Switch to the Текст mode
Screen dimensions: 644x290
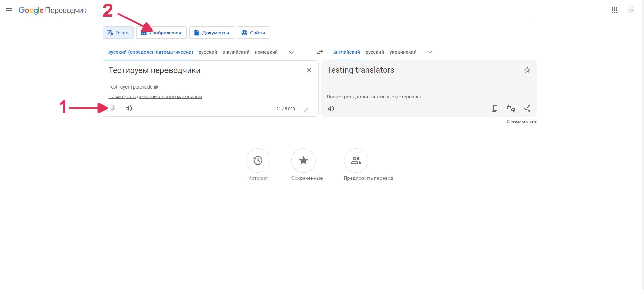tap(118, 33)
